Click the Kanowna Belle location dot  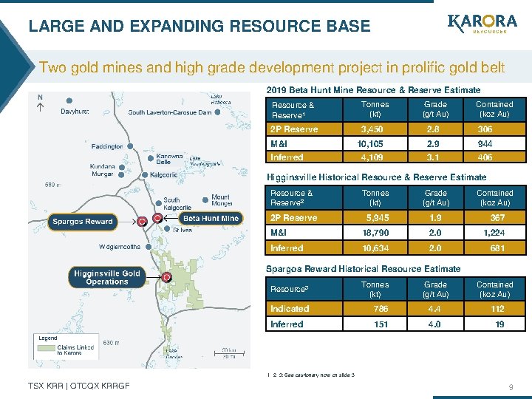pos(151,158)
